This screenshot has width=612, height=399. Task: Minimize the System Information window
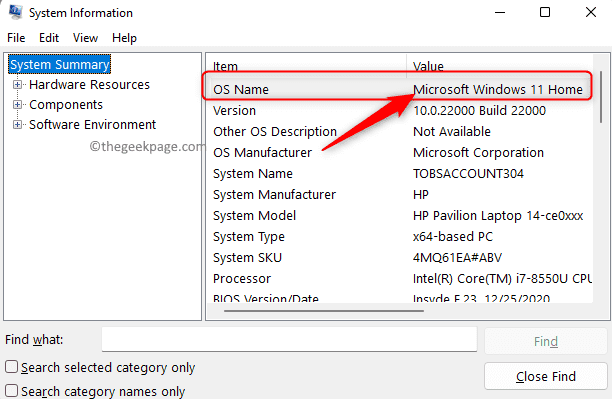click(x=500, y=12)
